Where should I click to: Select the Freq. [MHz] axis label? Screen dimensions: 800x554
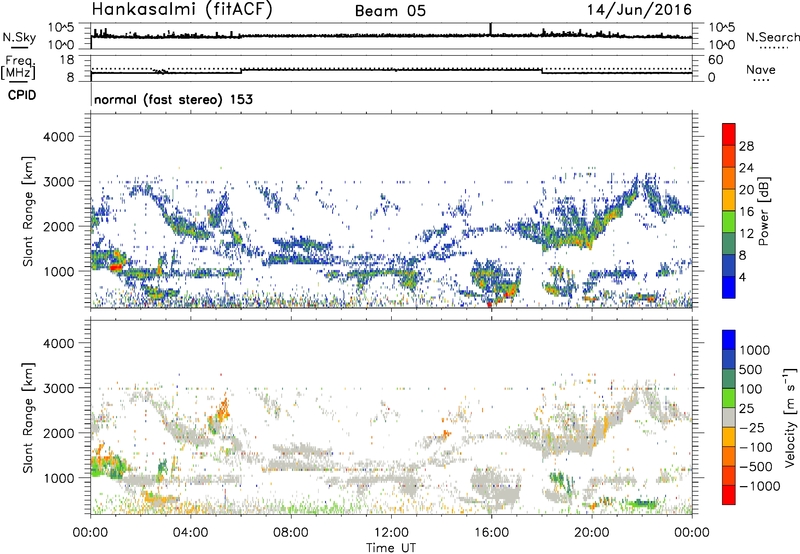[x=18, y=68]
